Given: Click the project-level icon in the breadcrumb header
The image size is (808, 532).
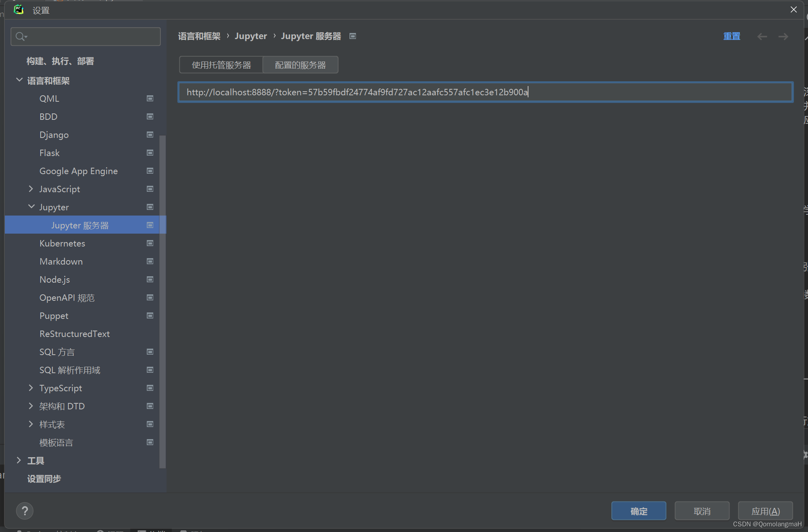Looking at the screenshot, I should coord(353,36).
